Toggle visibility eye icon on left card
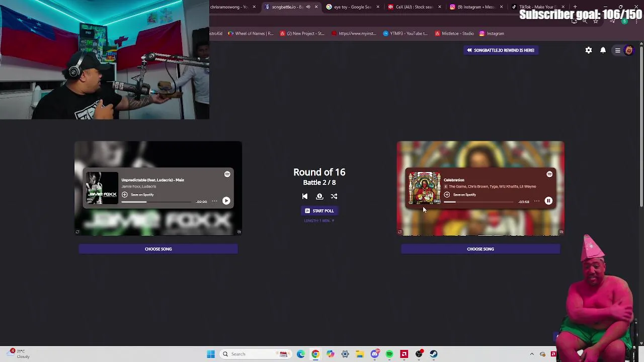This screenshot has width=644, height=362. [239, 232]
